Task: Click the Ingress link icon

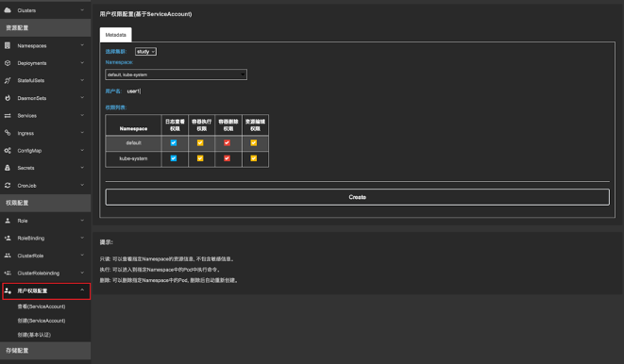Action: 8,133
